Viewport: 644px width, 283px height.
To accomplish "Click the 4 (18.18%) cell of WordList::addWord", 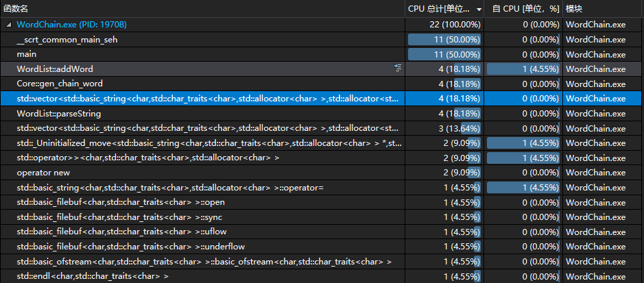I will (444, 69).
